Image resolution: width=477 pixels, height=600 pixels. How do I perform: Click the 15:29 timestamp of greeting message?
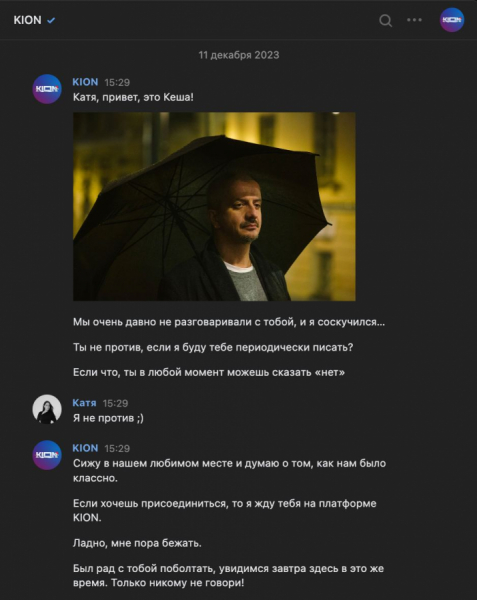117,82
